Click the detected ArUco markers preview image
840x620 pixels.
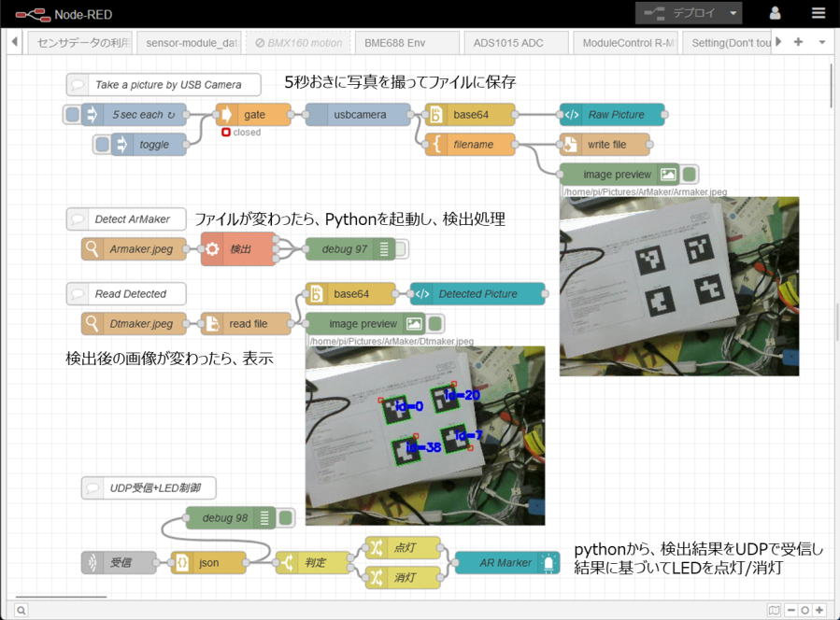pos(425,435)
